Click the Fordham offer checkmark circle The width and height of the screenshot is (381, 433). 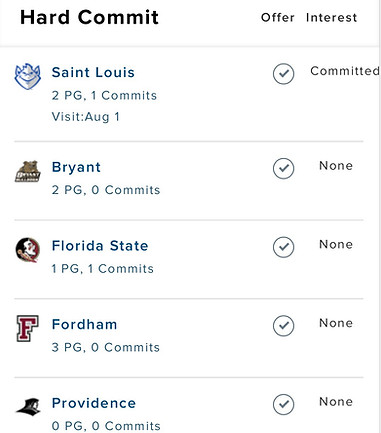click(283, 326)
